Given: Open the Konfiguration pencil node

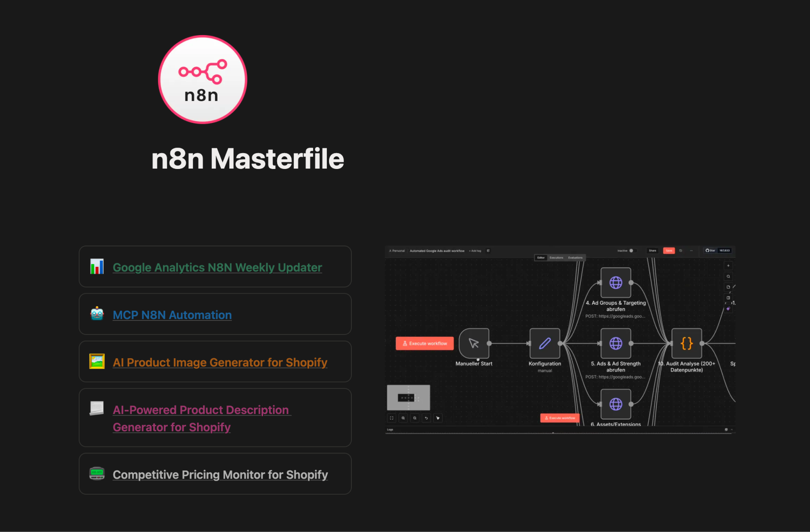Looking at the screenshot, I should point(545,343).
